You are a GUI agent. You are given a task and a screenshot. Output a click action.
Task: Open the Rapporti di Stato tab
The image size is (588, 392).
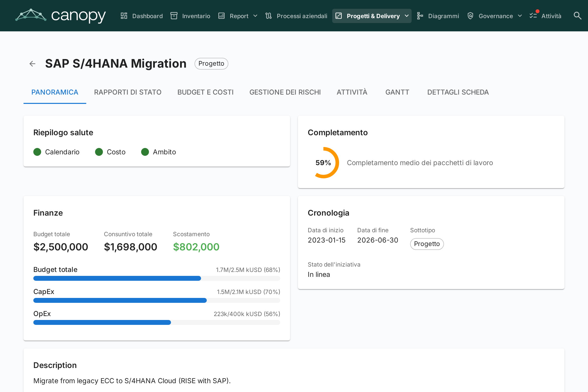(128, 92)
